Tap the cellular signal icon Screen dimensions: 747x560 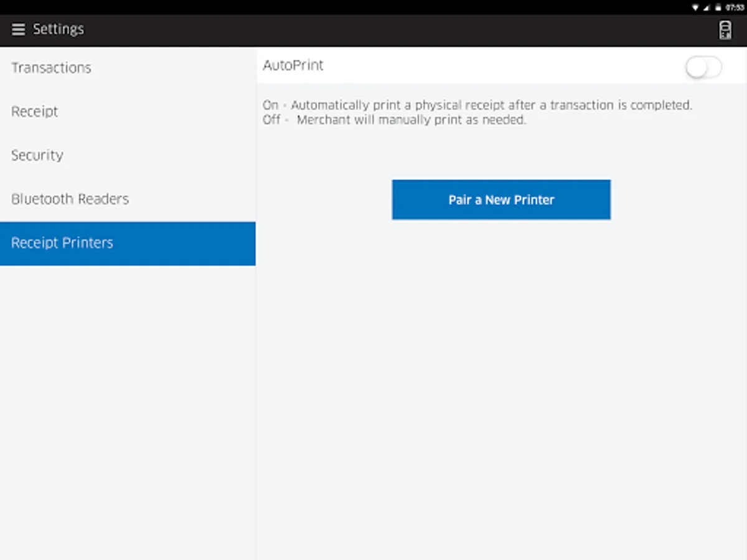point(707,7)
